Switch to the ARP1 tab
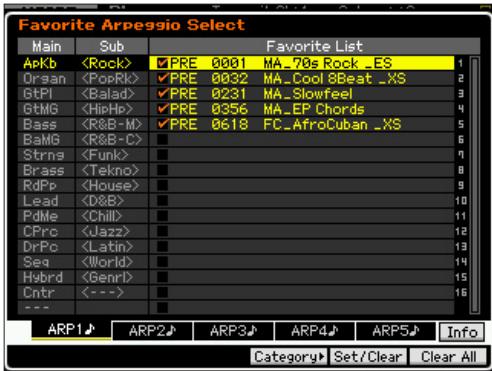The width and height of the screenshot is (492, 371). 71,330
